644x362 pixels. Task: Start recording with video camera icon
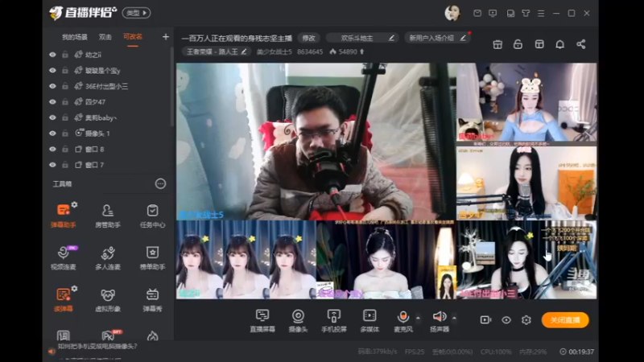[485, 319]
